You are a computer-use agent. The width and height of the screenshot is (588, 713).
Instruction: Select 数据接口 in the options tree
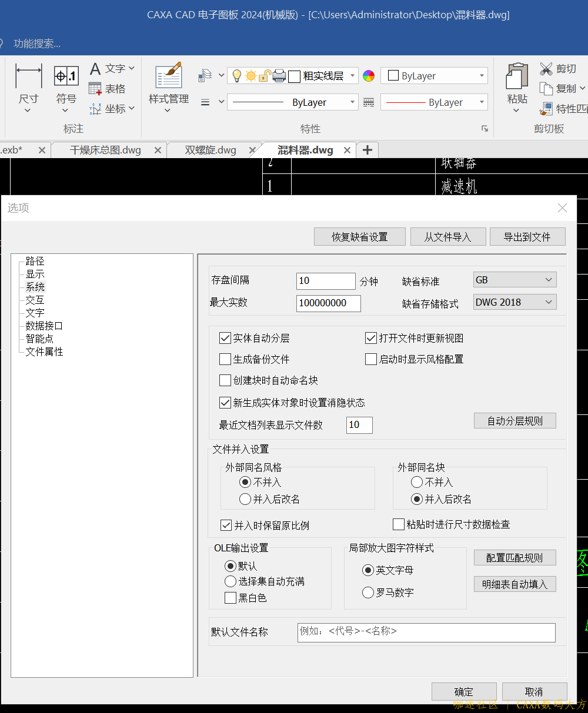(x=44, y=326)
